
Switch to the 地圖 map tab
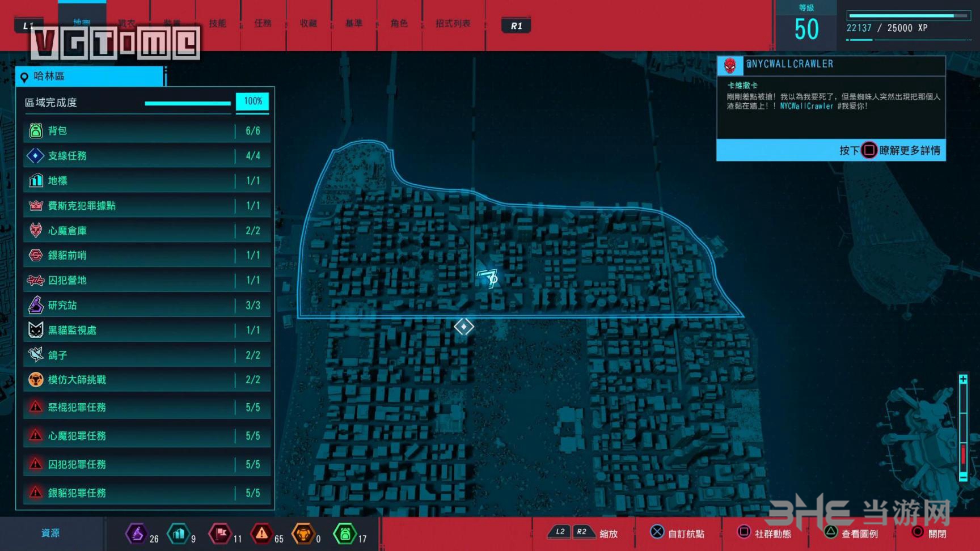(82, 23)
